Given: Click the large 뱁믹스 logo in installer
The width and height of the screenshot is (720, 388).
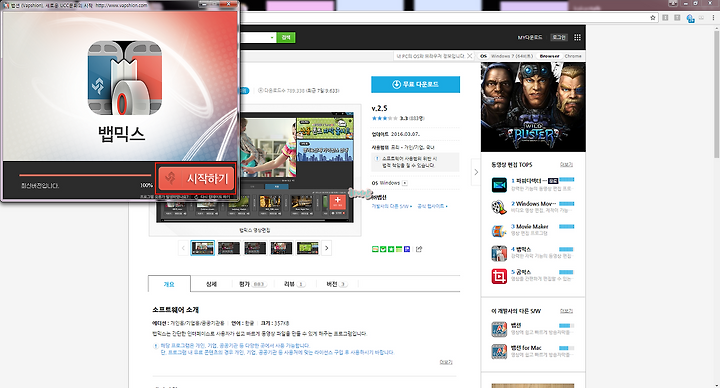Looking at the screenshot, I should [124, 78].
